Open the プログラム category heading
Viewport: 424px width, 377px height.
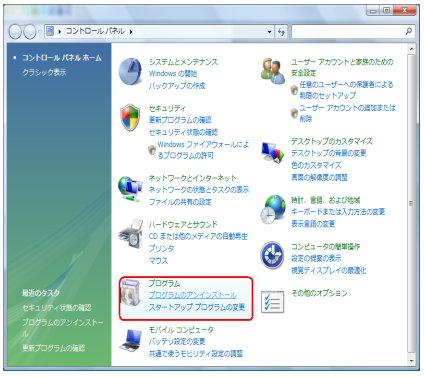[164, 283]
